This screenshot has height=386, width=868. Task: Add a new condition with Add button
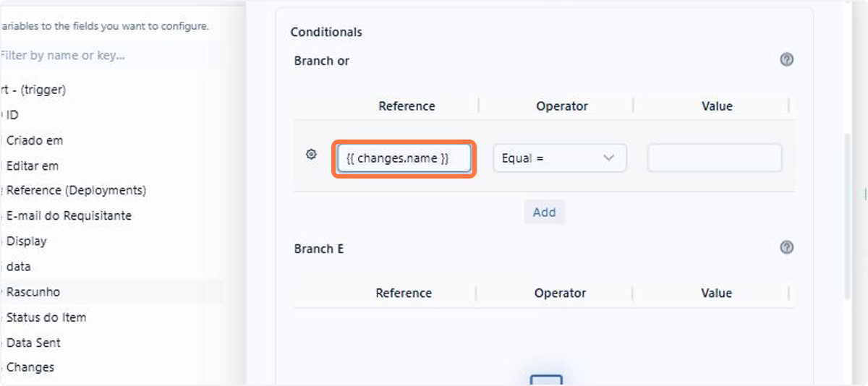544,212
